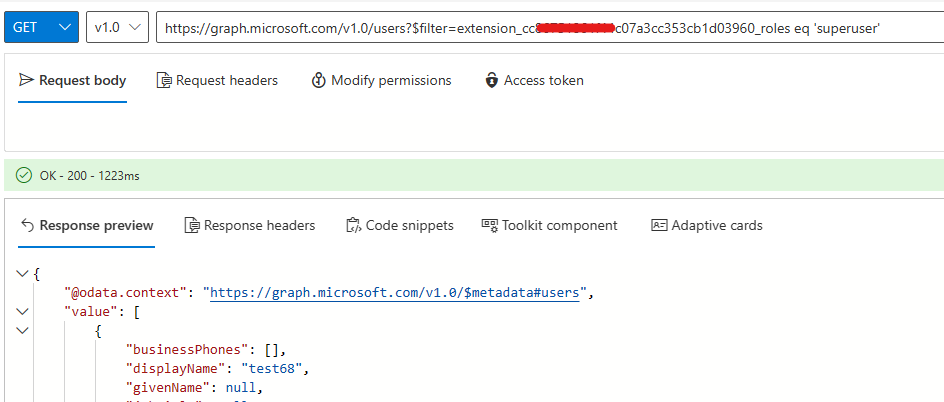Screen dimensions: 944x402
Task: Click the green OK status checkmark icon
Action: [x=23, y=176]
